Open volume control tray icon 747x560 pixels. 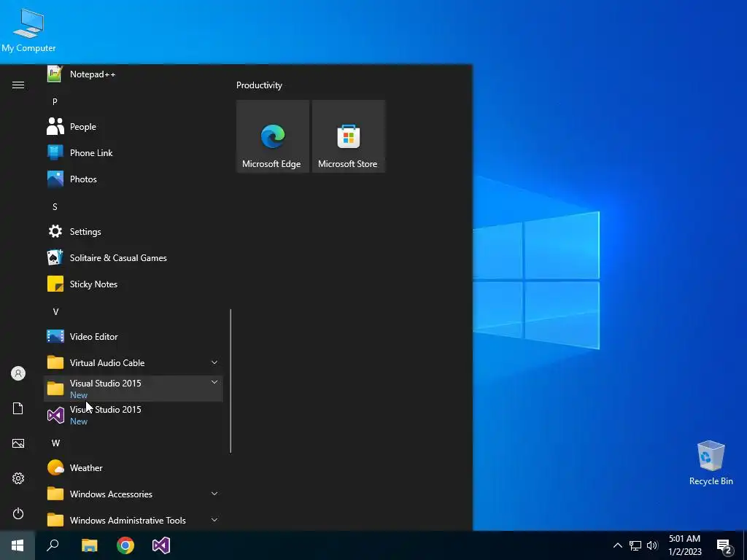[652, 545]
